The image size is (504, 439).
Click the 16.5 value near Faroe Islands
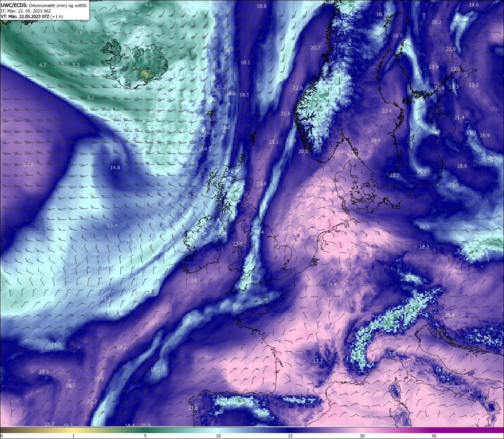(x=206, y=149)
